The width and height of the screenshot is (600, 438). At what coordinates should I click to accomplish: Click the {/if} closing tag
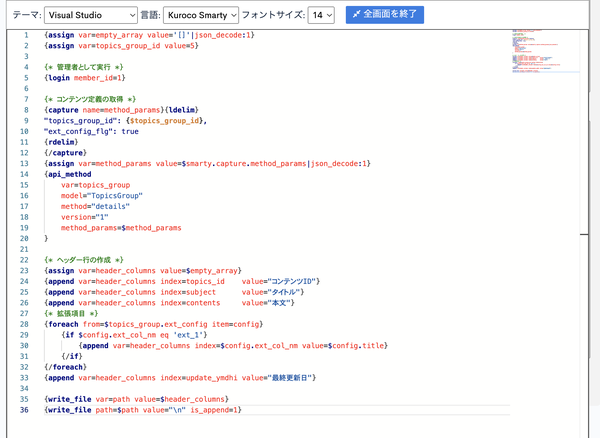click(72, 357)
